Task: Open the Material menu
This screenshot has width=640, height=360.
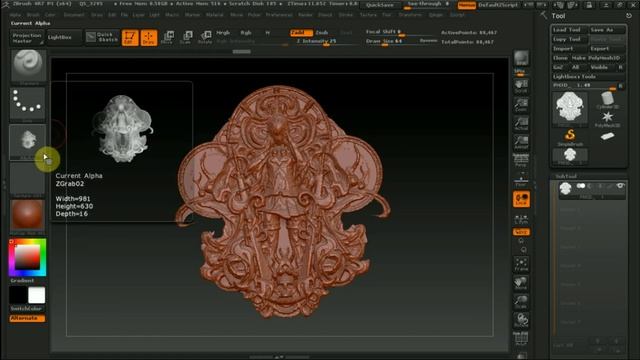Action: tap(214, 15)
